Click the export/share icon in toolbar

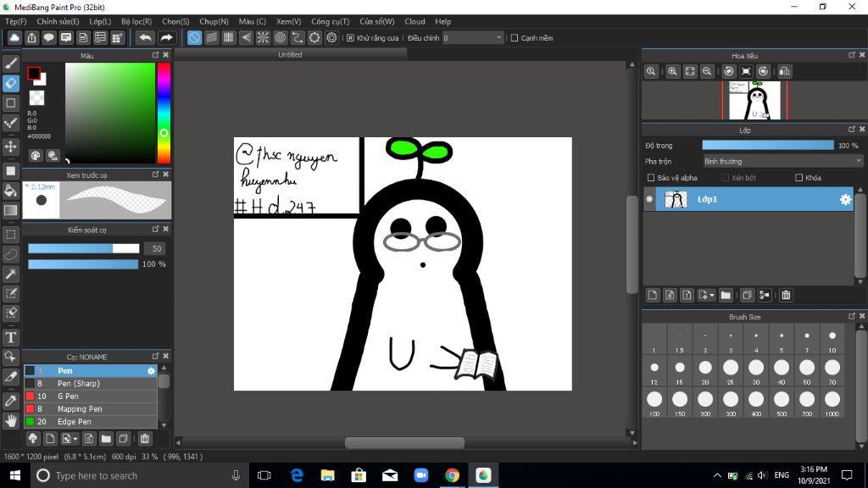point(31,37)
